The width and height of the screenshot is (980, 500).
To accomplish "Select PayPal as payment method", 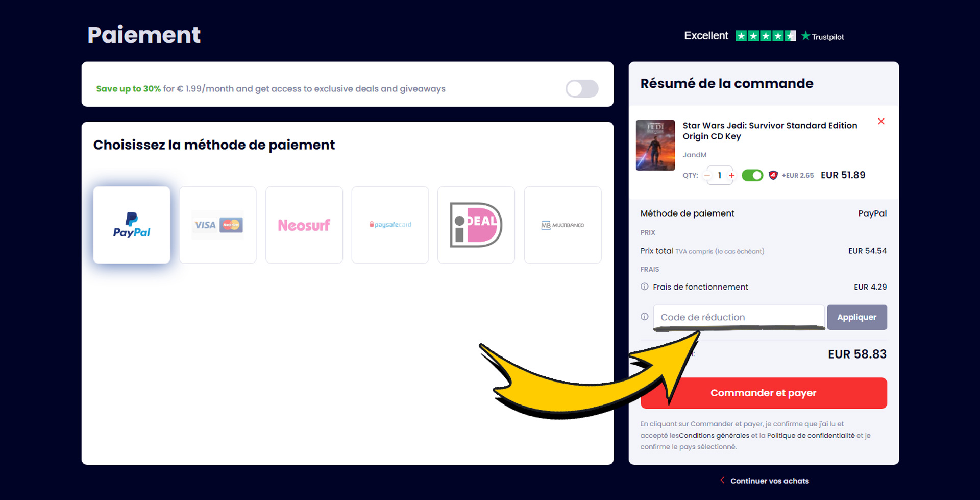I will click(132, 225).
